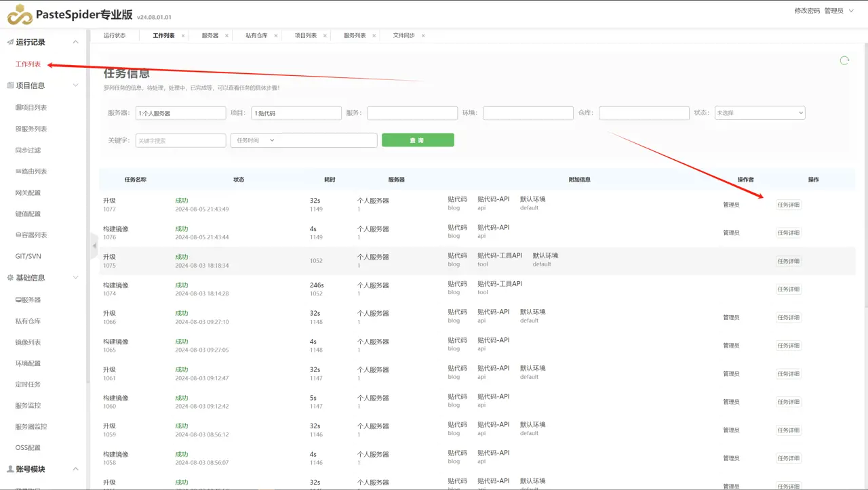Open 镜像列表 in the sidebar
Viewport: 868px width, 490px height.
(x=28, y=342)
